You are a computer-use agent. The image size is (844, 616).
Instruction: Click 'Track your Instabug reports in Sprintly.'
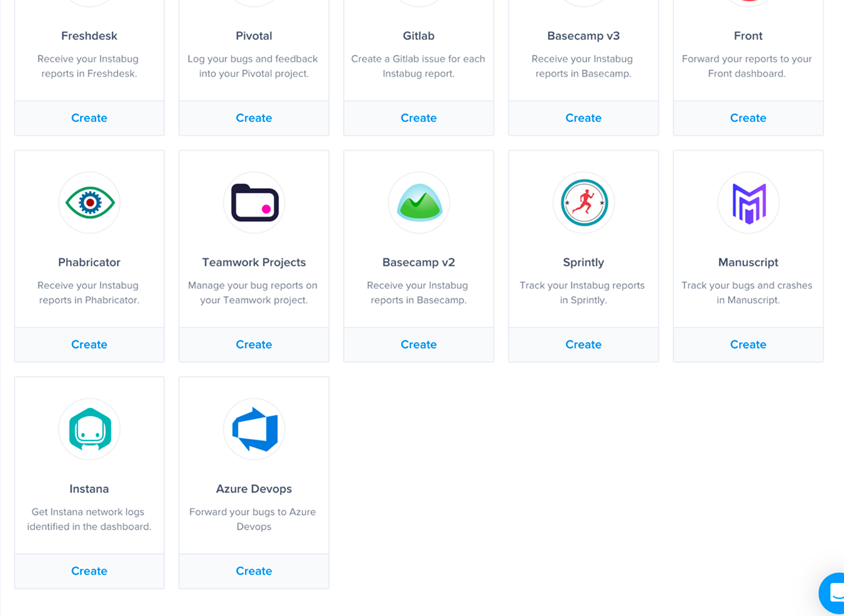click(x=582, y=292)
